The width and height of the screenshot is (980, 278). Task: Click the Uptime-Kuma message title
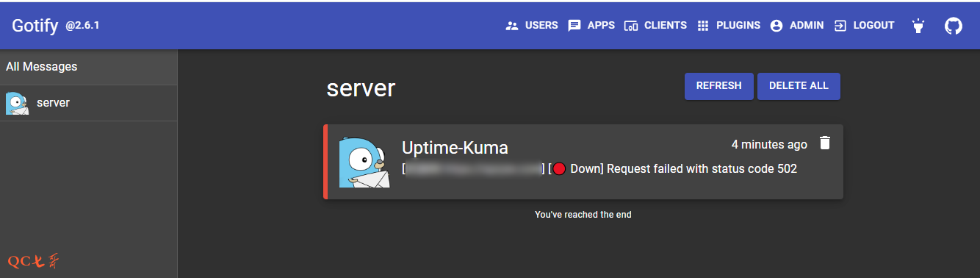pos(455,147)
